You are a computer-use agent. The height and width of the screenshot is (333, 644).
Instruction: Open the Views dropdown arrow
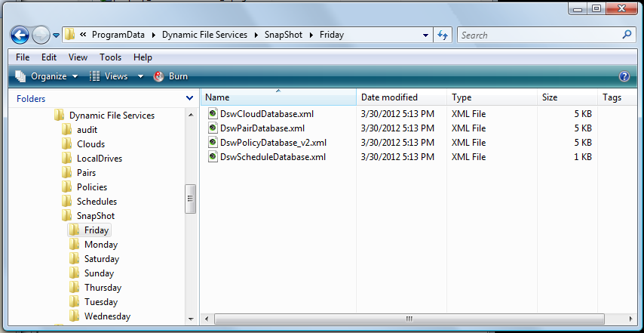pyautogui.click(x=140, y=76)
